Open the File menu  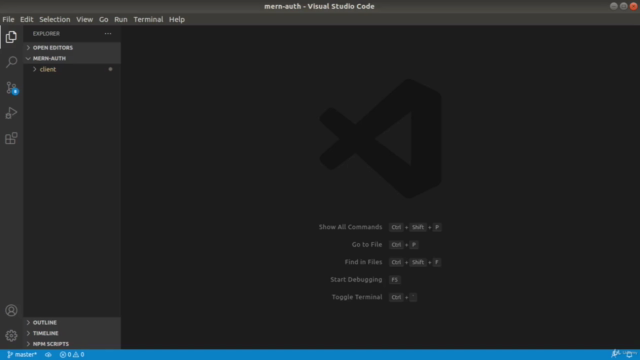pyautogui.click(x=8, y=19)
